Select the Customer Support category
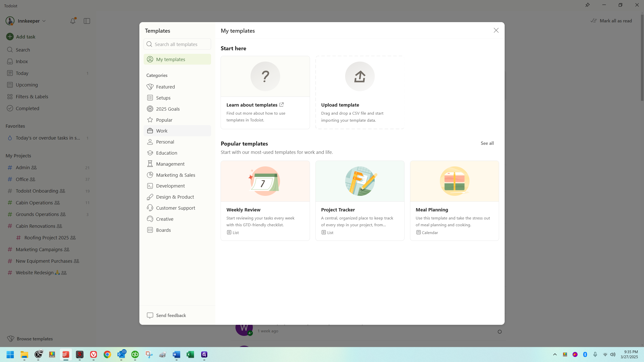 click(177, 208)
